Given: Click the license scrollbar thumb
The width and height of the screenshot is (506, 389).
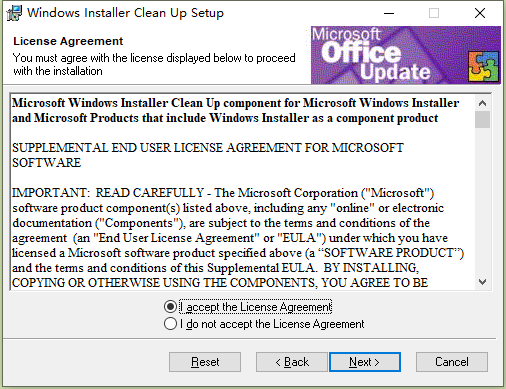Looking at the screenshot, I should (x=482, y=120).
